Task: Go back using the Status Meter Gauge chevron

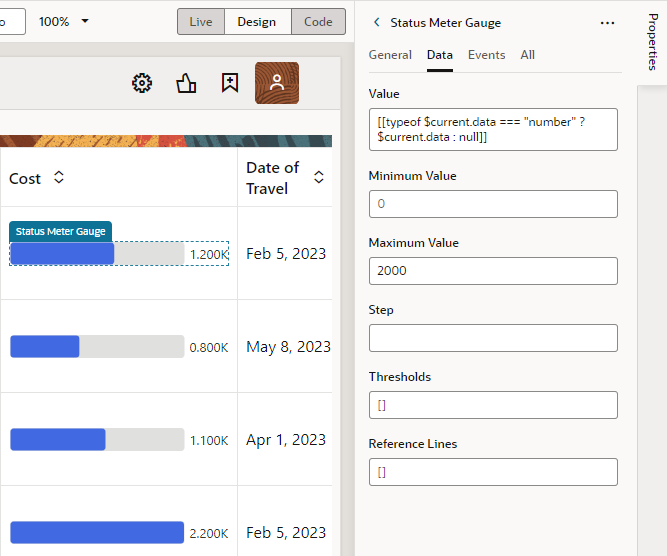Action: coord(376,22)
